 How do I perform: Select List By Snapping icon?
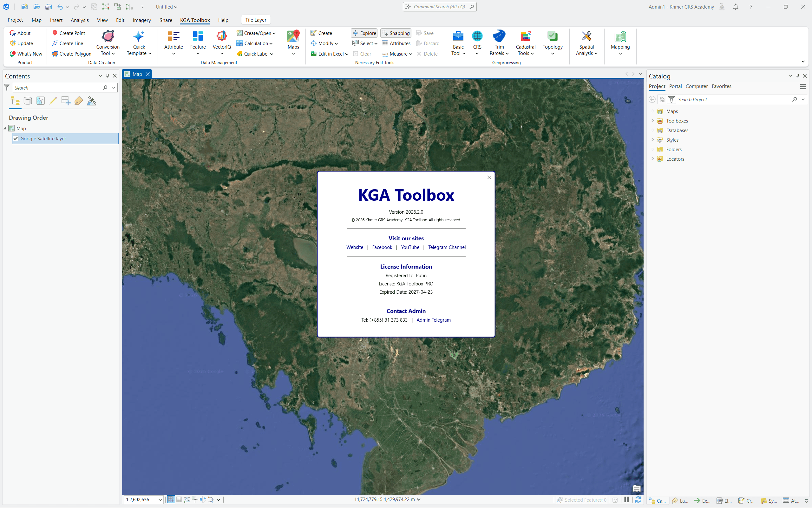[66, 101]
